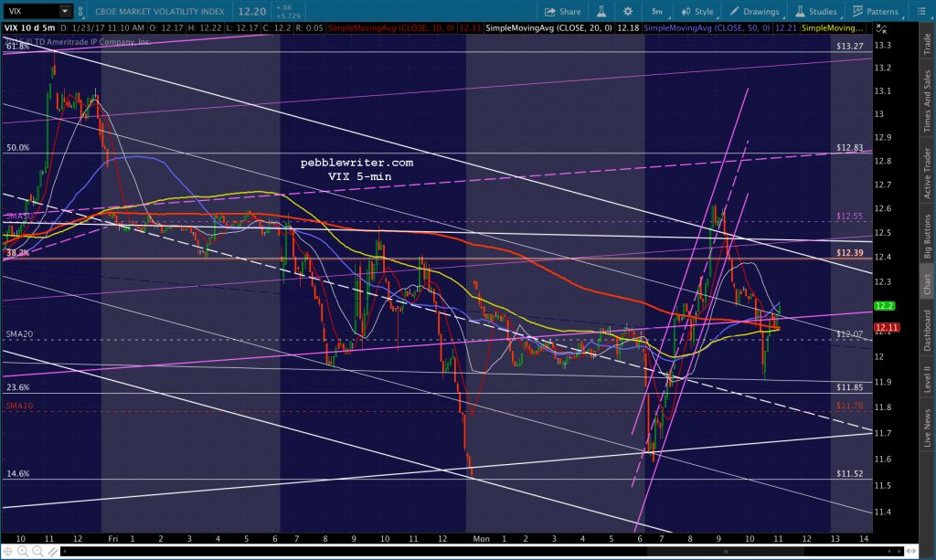Select the crosshair pan tool icon
The width and height of the screenshot is (936, 560).
(x=7, y=552)
